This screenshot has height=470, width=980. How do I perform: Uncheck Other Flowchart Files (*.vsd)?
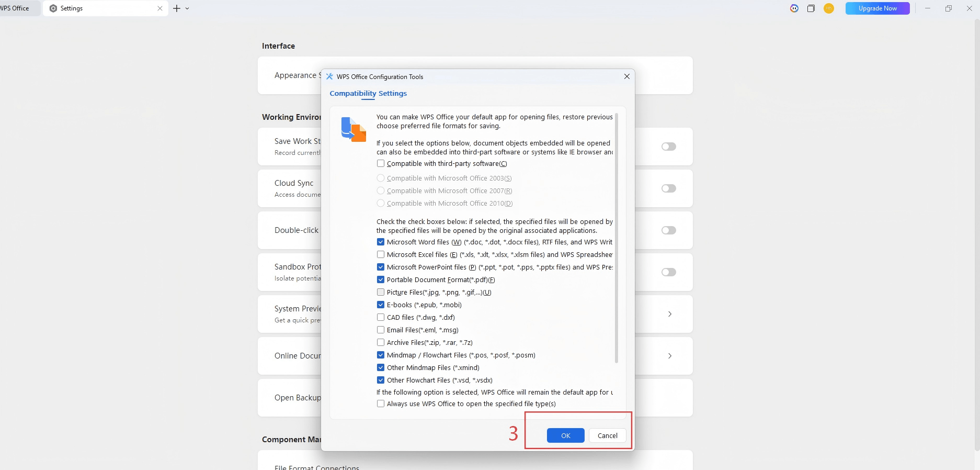[x=381, y=381]
